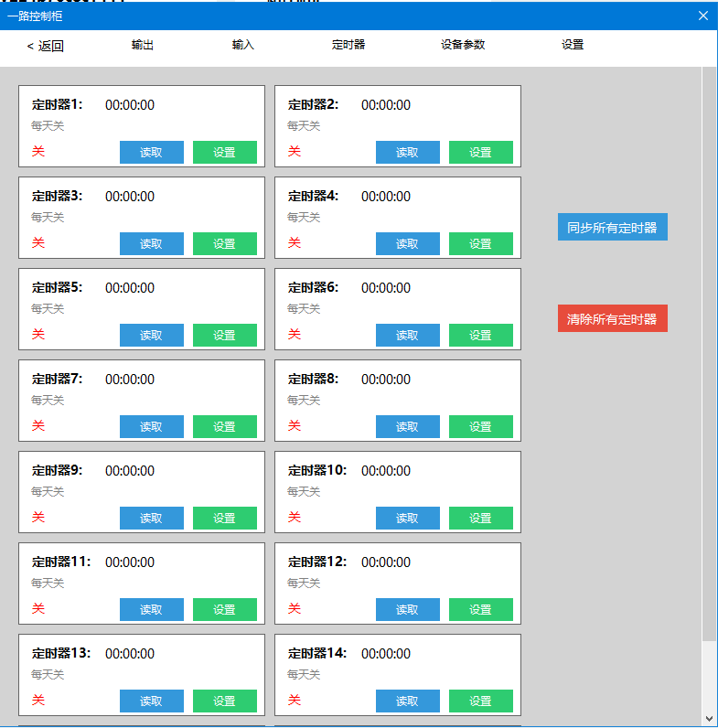Open the 输出 tab
The image size is (718, 728).
pyautogui.click(x=143, y=45)
